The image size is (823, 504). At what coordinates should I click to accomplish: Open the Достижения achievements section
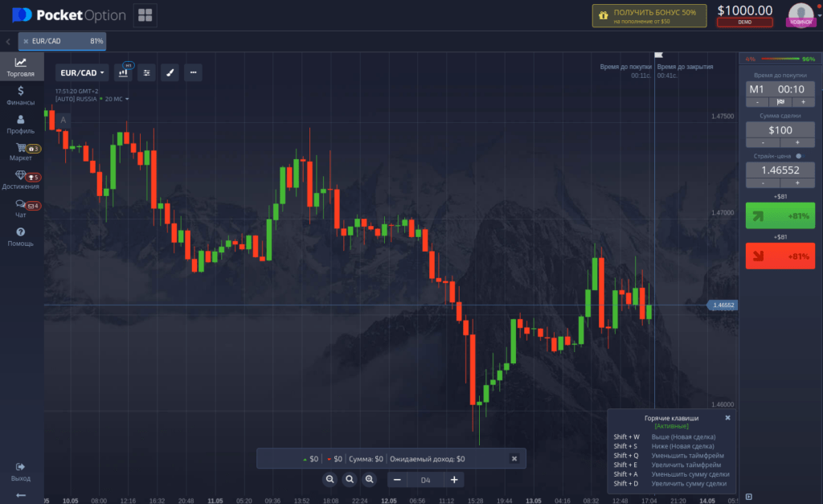21,180
